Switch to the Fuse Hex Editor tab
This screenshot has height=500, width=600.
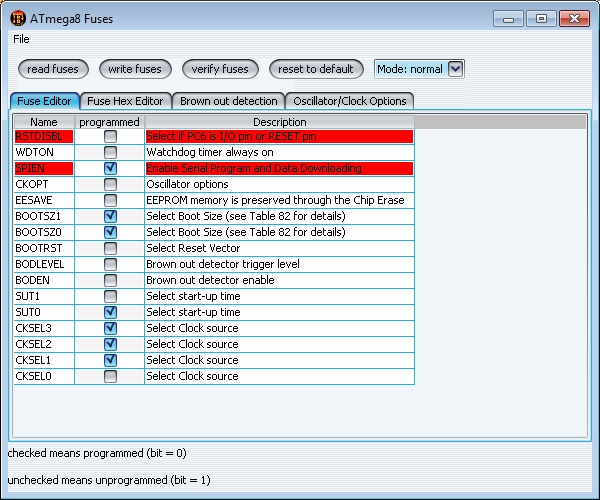125,101
